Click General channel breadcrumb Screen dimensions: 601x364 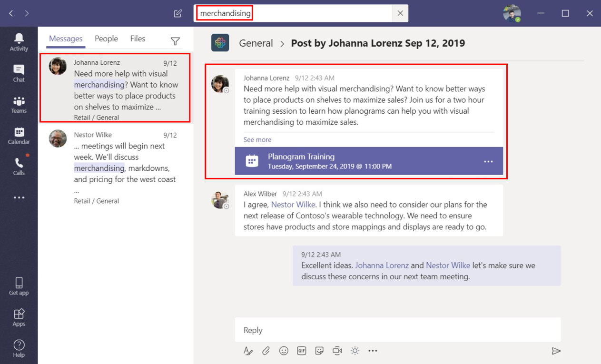click(256, 43)
